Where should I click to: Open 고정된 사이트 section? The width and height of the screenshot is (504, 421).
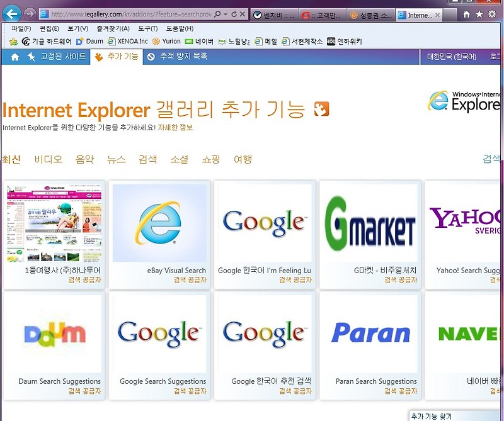coord(57,57)
